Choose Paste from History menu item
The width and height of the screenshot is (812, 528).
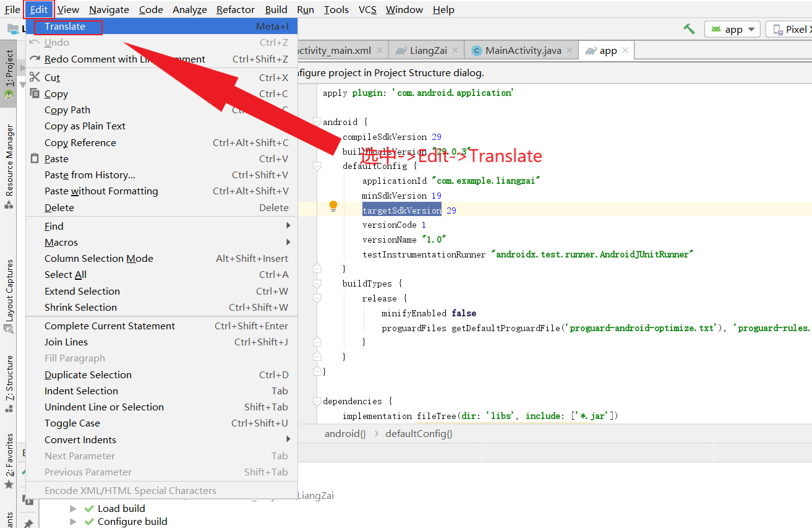(161, 175)
